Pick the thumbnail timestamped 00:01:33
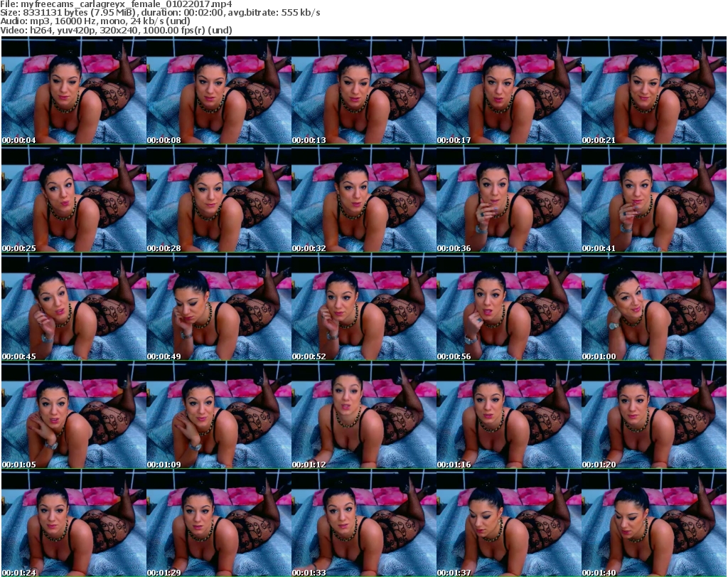The image size is (728, 577). click(x=363, y=523)
